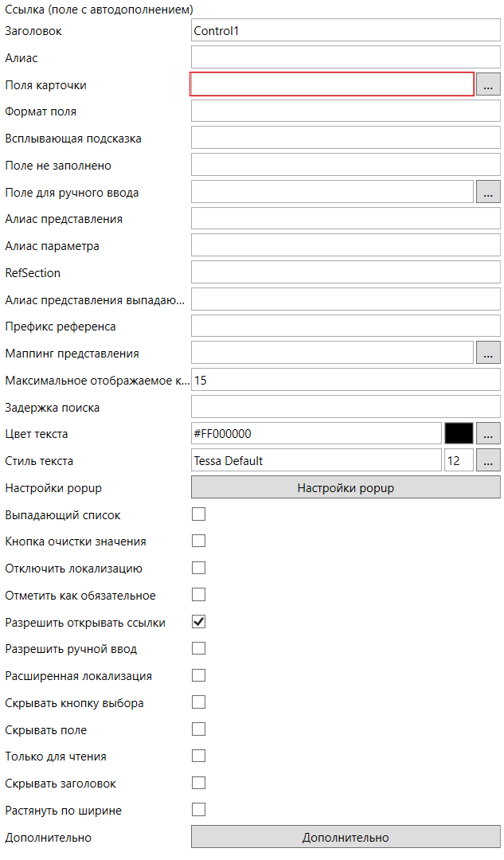Click ellipsis button beside Маппинг представления

(488, 353)
